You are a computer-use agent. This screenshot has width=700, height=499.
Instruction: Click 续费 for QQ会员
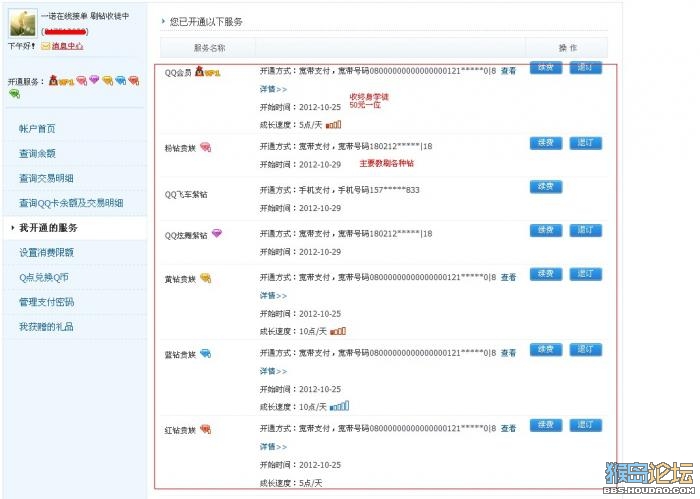tap(546, 68)
